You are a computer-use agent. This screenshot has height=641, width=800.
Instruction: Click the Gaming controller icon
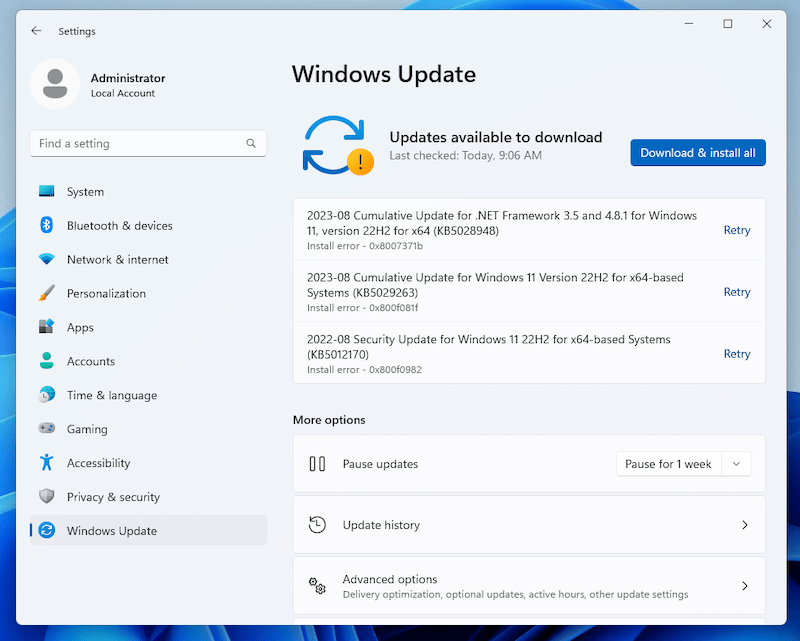[x=46, y=428]
